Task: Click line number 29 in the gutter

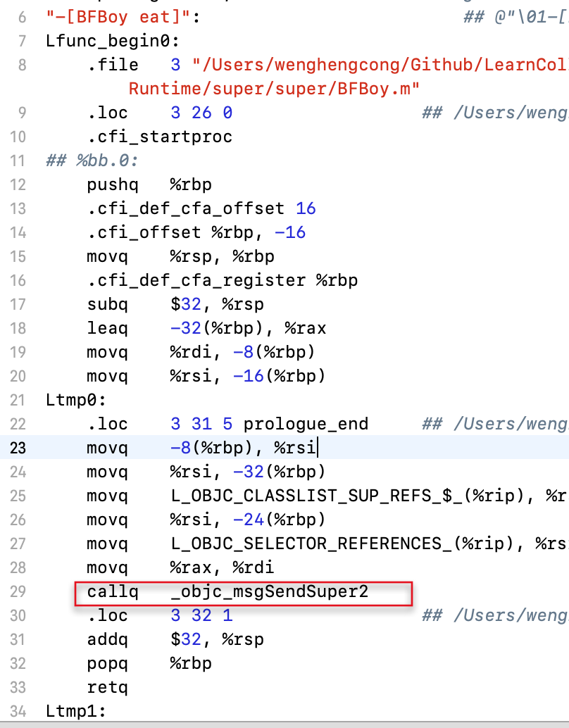Action: point(18,591)
